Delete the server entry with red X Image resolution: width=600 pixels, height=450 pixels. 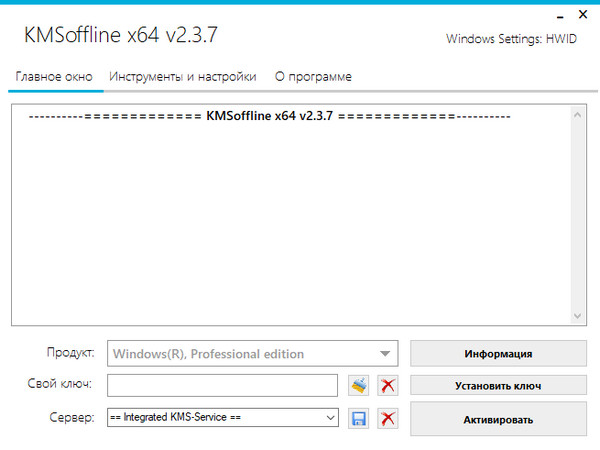pyautogui.click(x=388, y=418)
